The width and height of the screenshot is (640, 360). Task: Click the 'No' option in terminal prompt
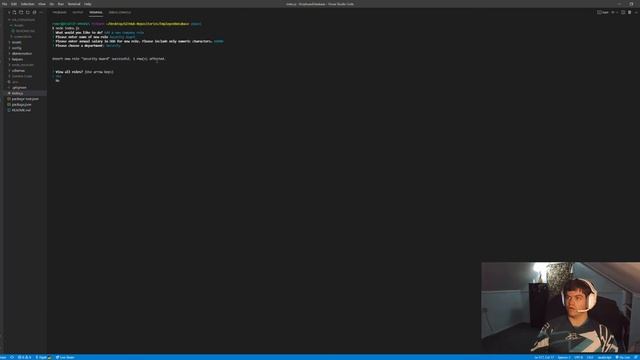tap(58, 81)
